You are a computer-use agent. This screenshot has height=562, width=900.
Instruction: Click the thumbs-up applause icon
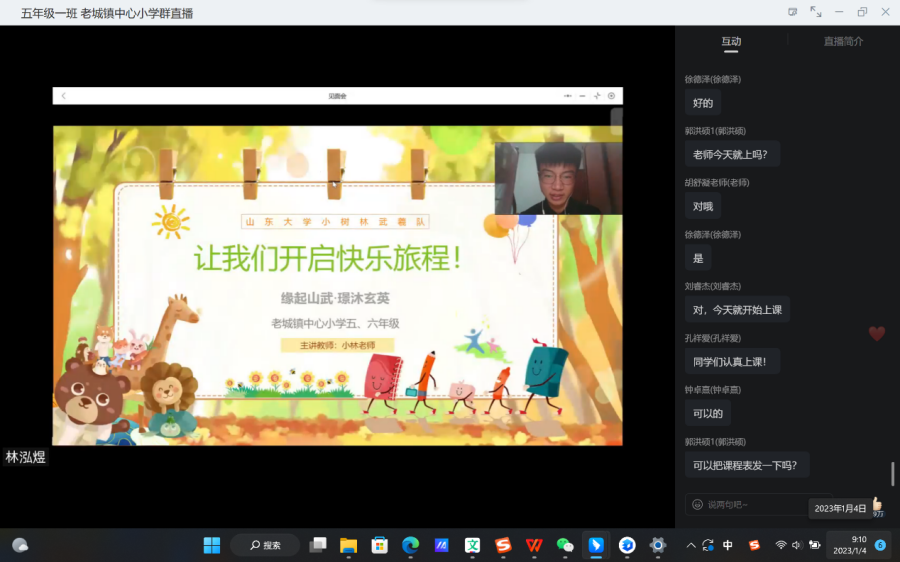[x=877, y=505]
